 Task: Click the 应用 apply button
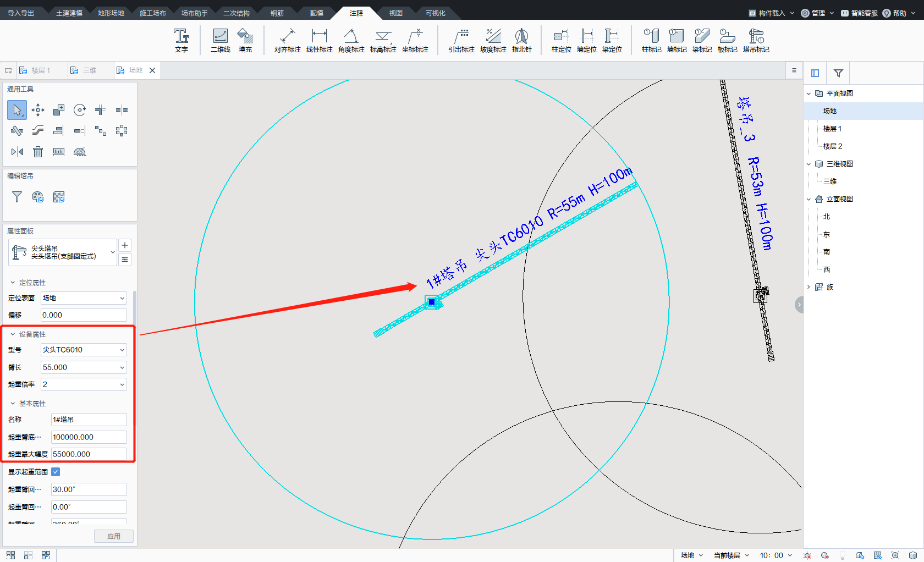click(x=114, y=536)
